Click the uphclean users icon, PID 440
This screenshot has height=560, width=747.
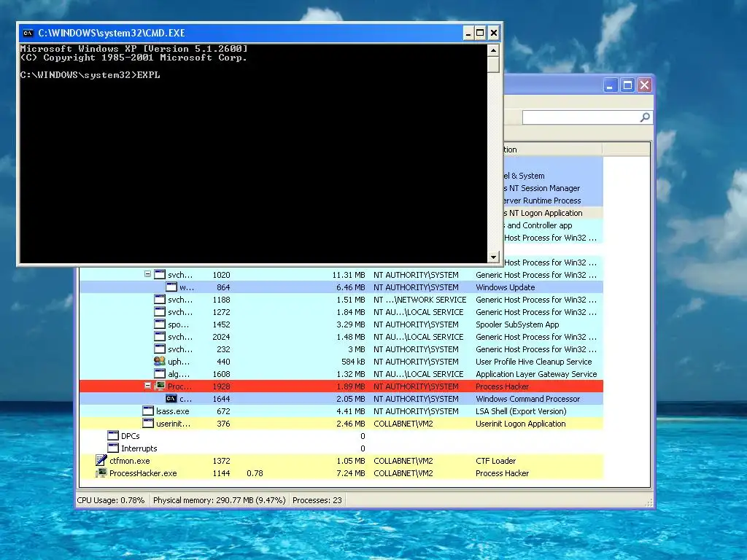[160, 362]
